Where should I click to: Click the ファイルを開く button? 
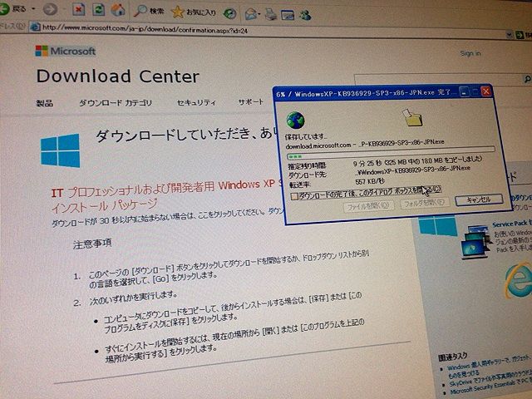pyautogui.click(x=368, y=206)
